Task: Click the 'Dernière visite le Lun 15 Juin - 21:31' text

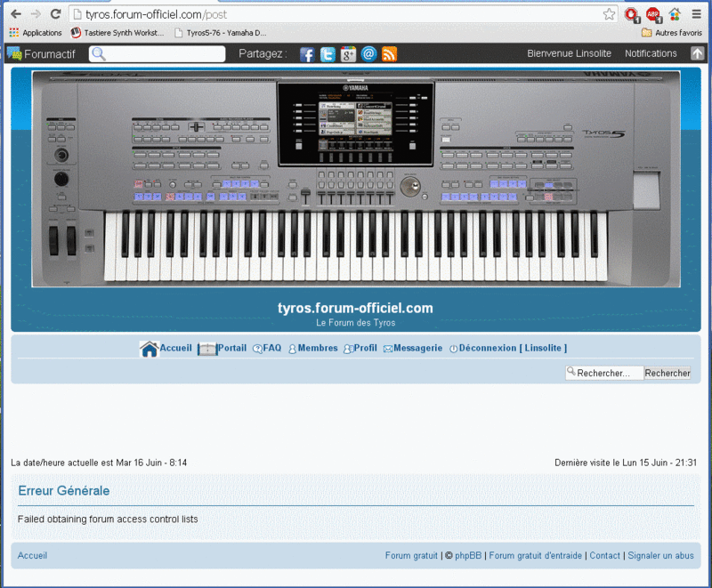Action: coord(626,463)
